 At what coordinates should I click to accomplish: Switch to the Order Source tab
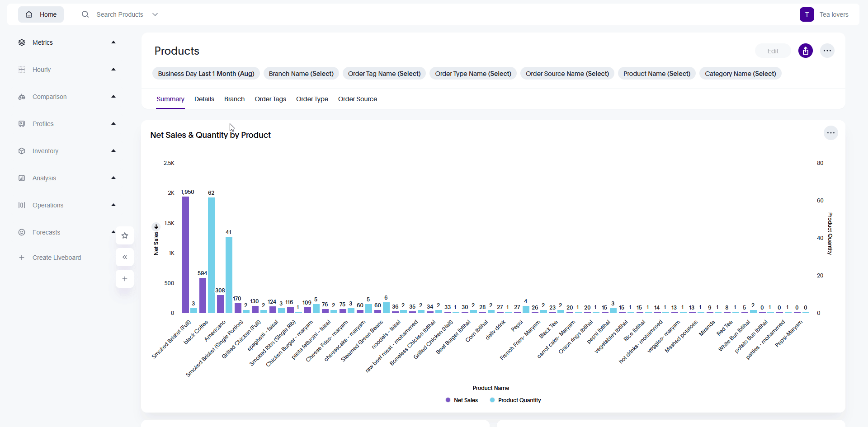[357, 99]
